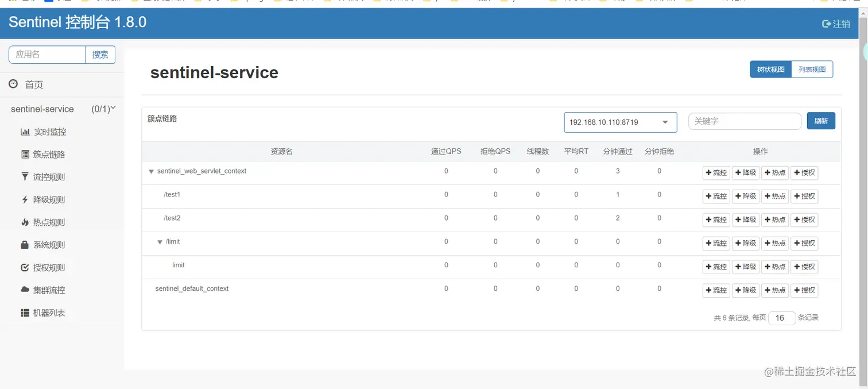Add 授权 rule for /test2
The width and height of the screenshot is (868, 389).
[804, 220]
